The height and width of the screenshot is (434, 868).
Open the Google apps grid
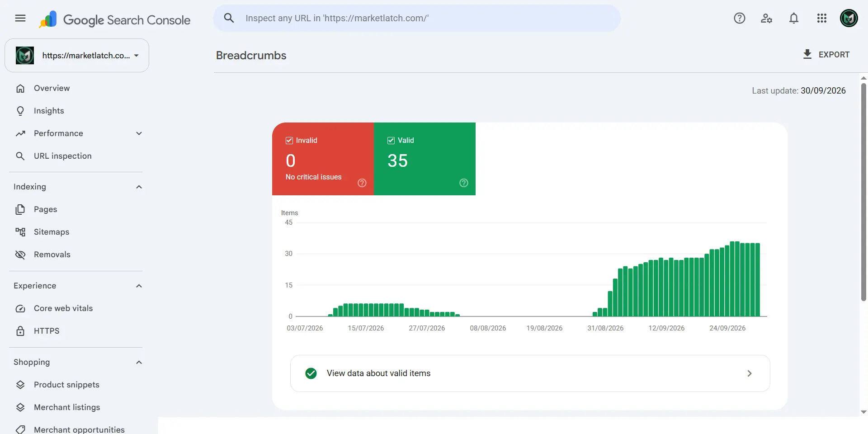(822, 18)
